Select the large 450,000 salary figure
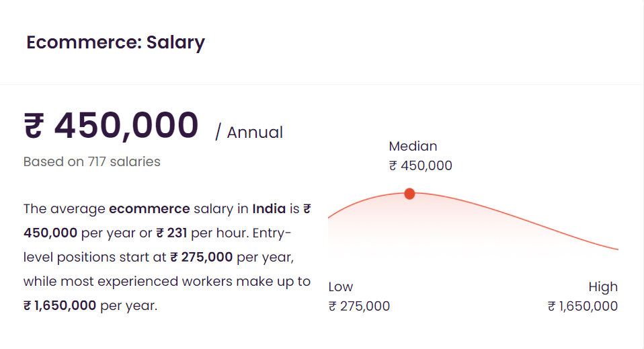The height and width of the screenshot is (349, 644). 126,125
